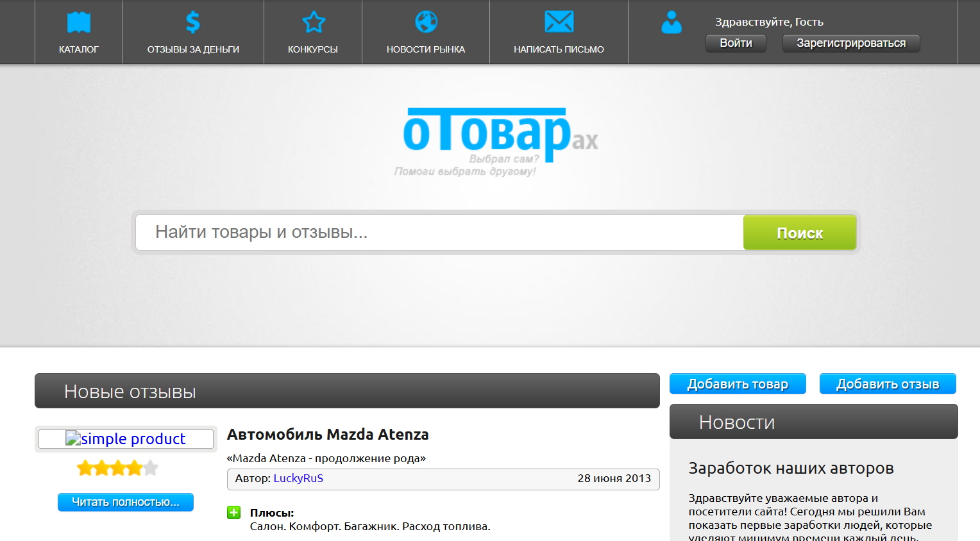Click the Читать полностью... button
This screenshot has width=980, height=541.
point(126,502)
